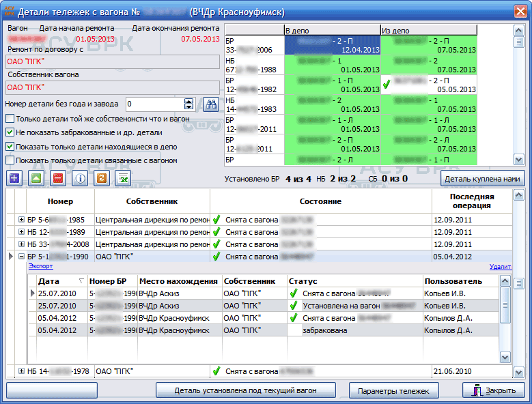The height and width of the screenshot is (404, 532).
Task: Click the green checkmark in the 'Из депо' column
Action: [x=387, y=85]
